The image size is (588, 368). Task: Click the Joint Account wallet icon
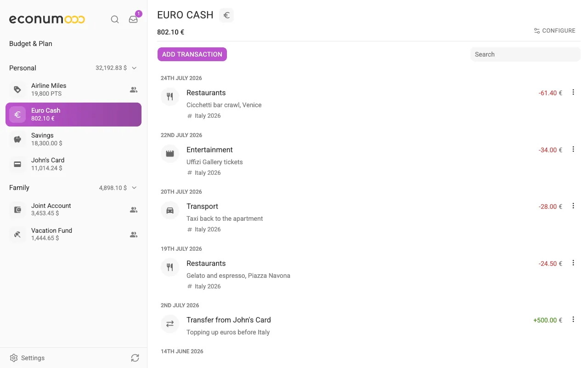[x=17, y=210]
